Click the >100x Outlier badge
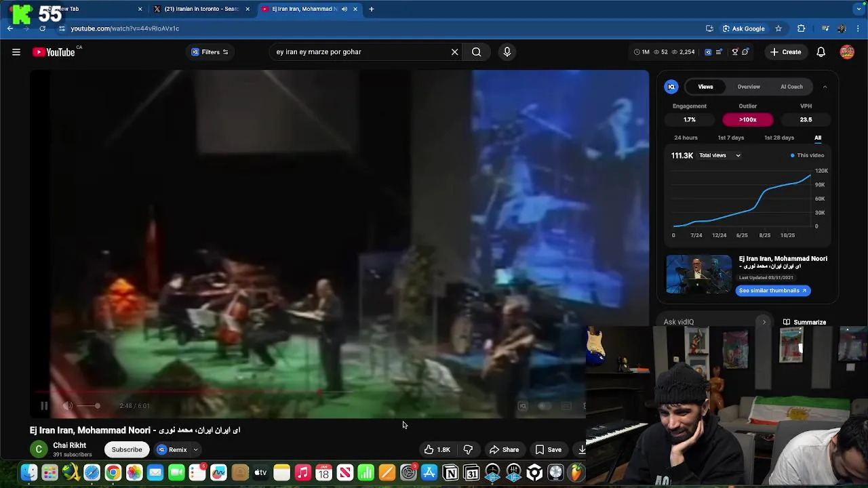The height and width of the screenshot is (488, 868). [748, 119]
